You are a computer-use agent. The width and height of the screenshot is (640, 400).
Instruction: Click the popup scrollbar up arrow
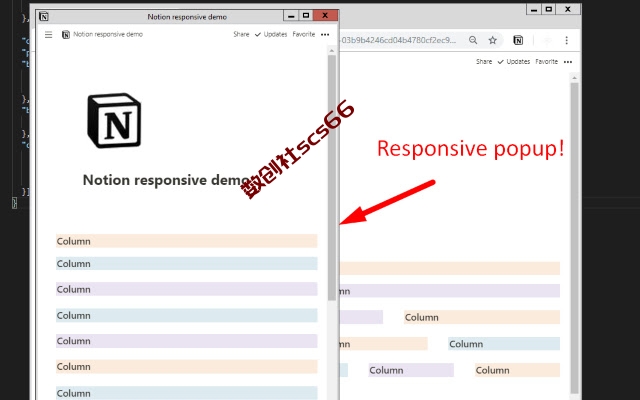[x=332, y=51]
